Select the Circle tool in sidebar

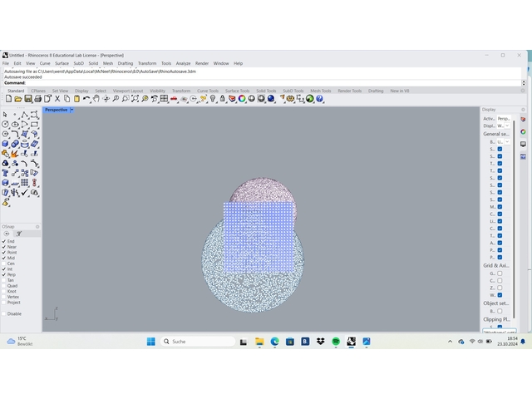(x=5, y=125)
